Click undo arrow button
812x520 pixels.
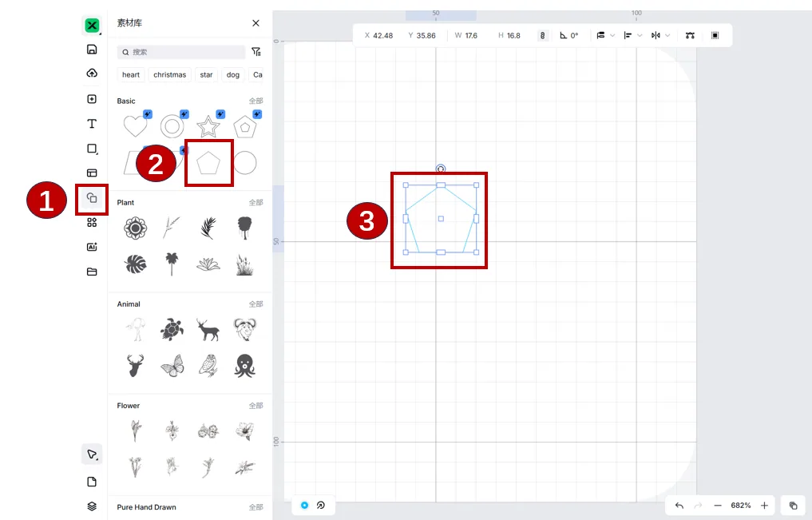[679, 506]
